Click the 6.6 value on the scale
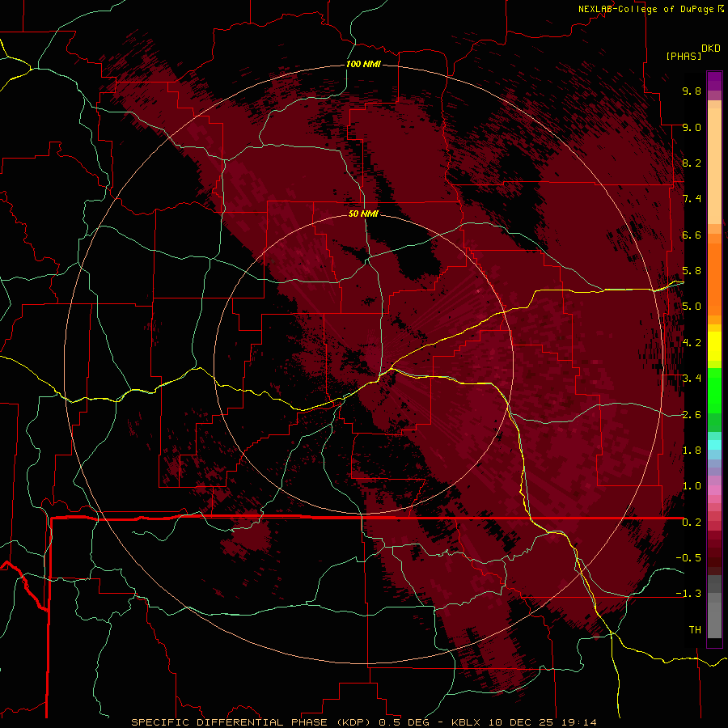 tap(692, 235)
